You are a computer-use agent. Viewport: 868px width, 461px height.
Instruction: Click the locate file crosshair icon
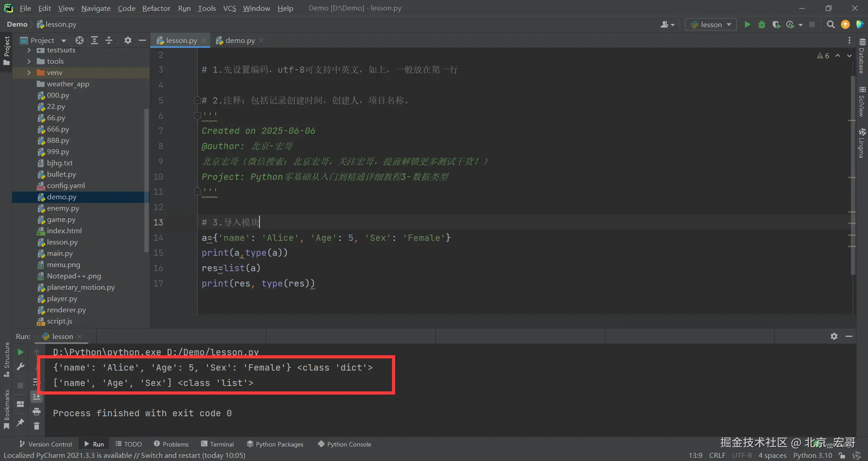tap(80, 40)
